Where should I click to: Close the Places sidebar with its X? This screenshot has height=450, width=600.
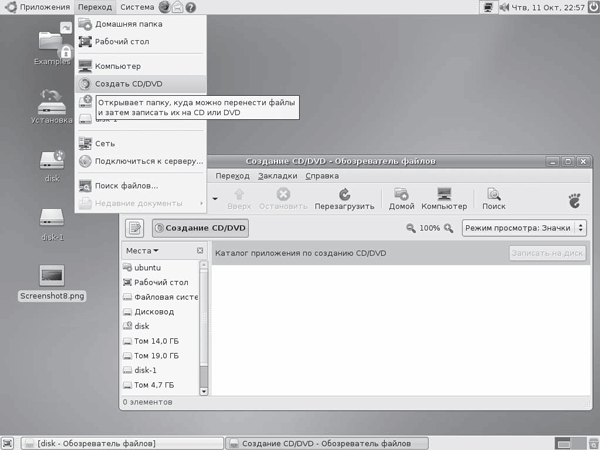click(x=200, y=250)
